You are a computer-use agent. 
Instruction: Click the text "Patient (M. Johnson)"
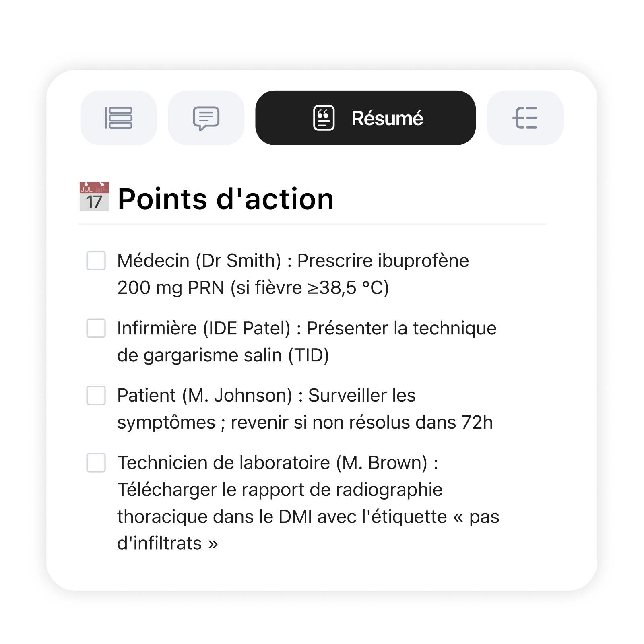[204, 396]
